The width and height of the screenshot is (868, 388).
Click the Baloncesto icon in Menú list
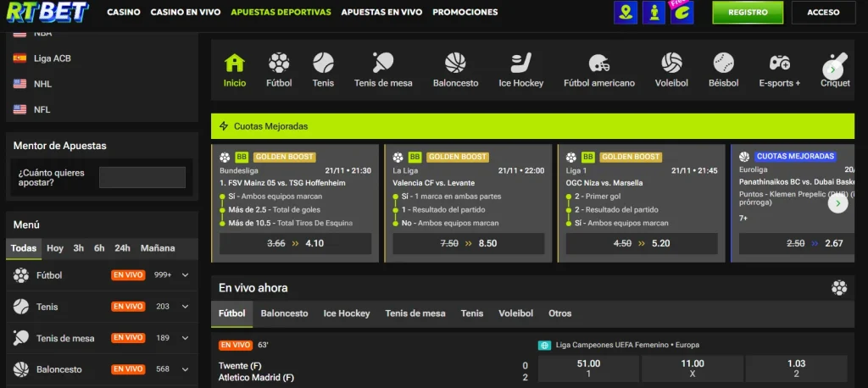tap(21, 369)
